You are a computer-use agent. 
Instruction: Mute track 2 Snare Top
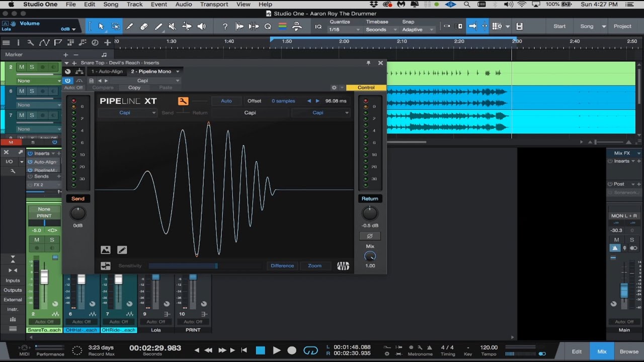tap(21, 67)
